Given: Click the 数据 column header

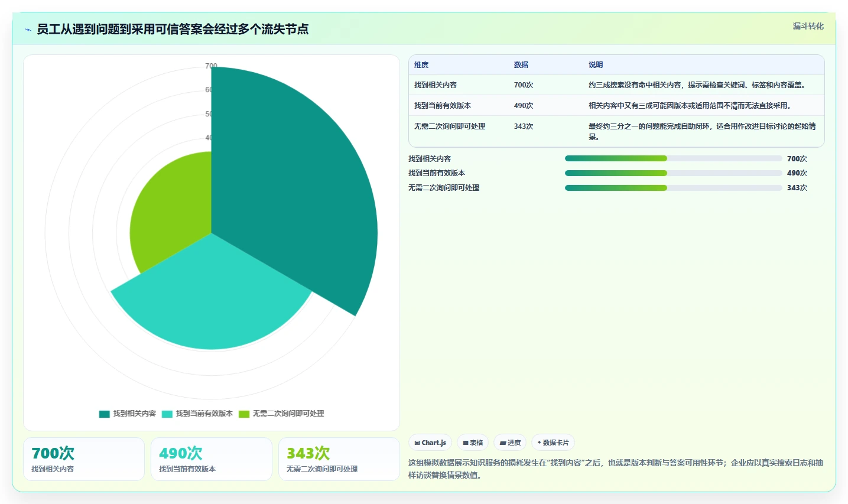Looking at the screenshot, I should point(521,65).
